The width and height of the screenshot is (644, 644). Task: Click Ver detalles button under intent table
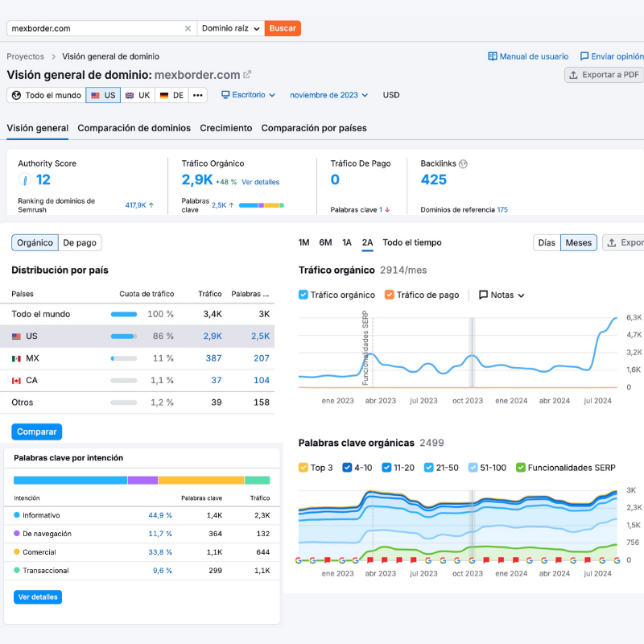click(x=38, y=597)
